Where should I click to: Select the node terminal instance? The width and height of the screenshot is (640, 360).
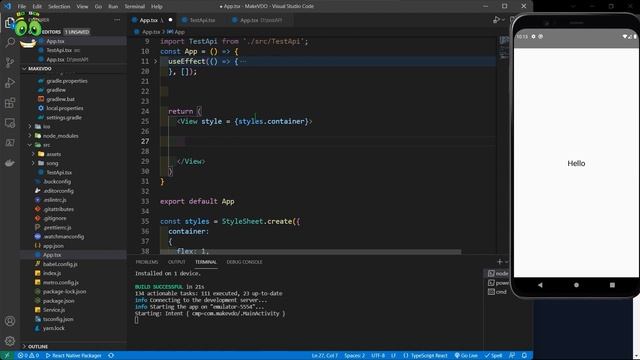click(x=498, y=273)
